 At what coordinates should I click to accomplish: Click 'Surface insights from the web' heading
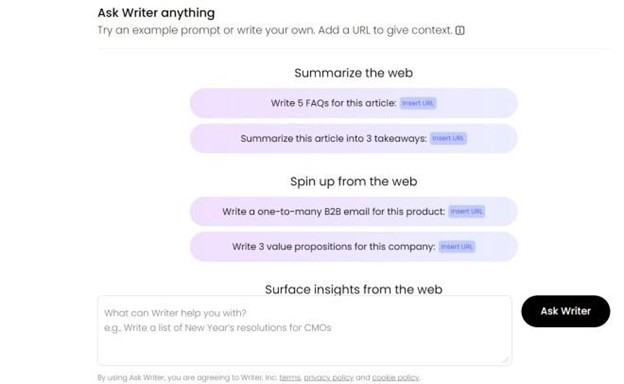click(353, 289)
